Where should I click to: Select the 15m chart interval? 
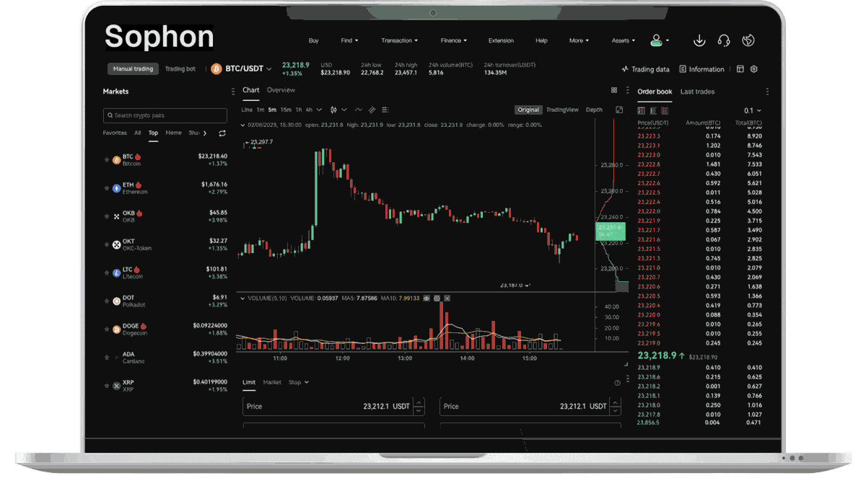[x=286, y=110]
